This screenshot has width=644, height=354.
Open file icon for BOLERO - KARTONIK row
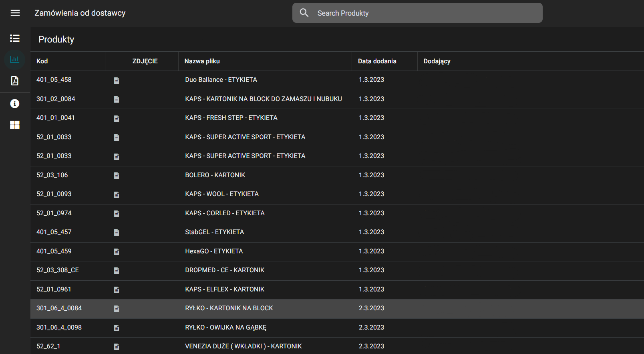(x=117, y=176)
